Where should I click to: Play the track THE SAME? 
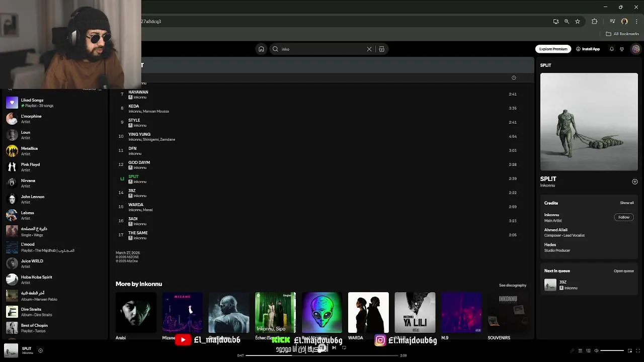point(321,235)
